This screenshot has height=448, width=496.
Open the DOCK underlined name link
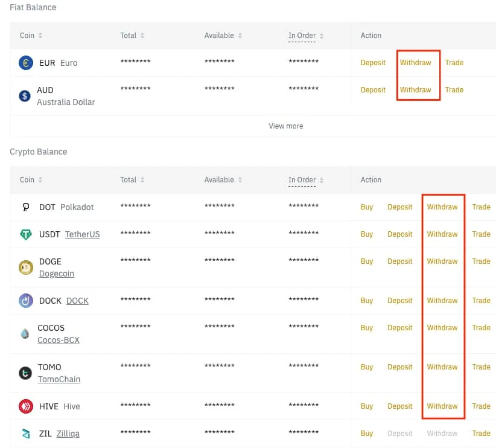point(77,301)
